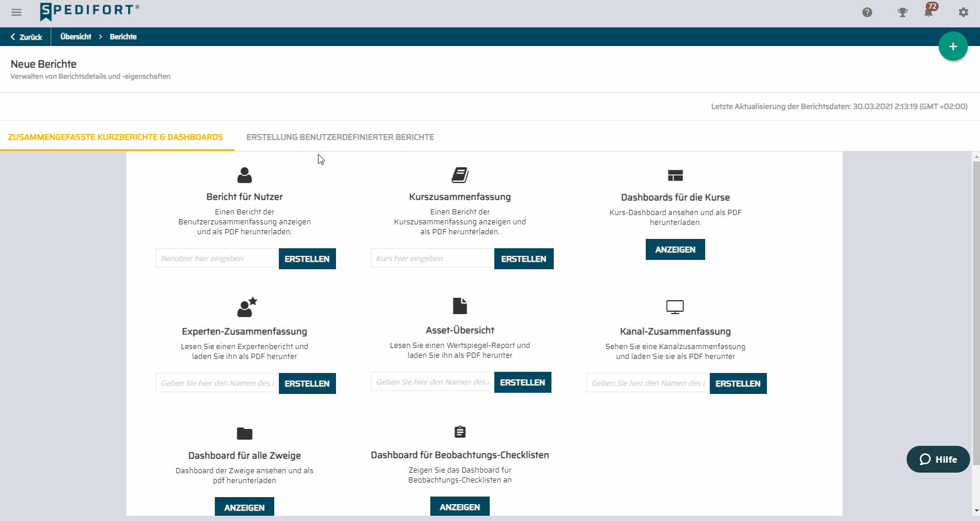Focus the Kanal-Zusammenfassung name field
This screenshot has height=521, width=980.
pos(648,383)
